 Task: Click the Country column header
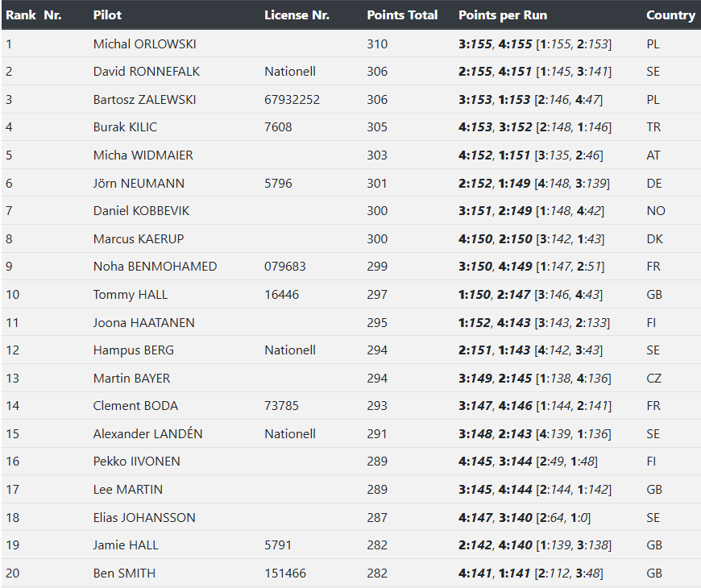[670, 15]
